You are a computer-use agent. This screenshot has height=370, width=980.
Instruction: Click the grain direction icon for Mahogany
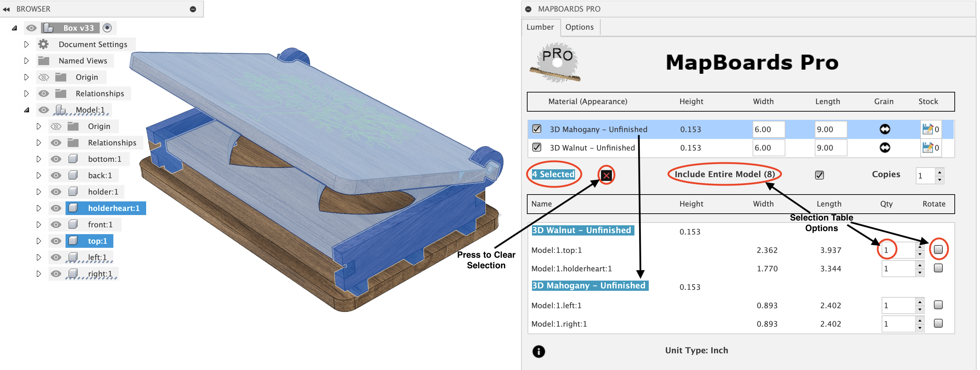coord(884,129)
